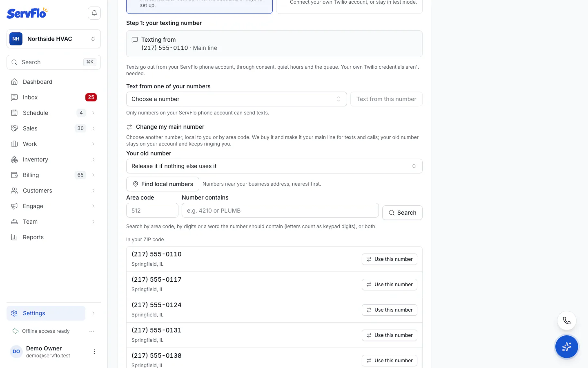Click the Sales handshake icon

pyautogui.click(x=14, y=128)
